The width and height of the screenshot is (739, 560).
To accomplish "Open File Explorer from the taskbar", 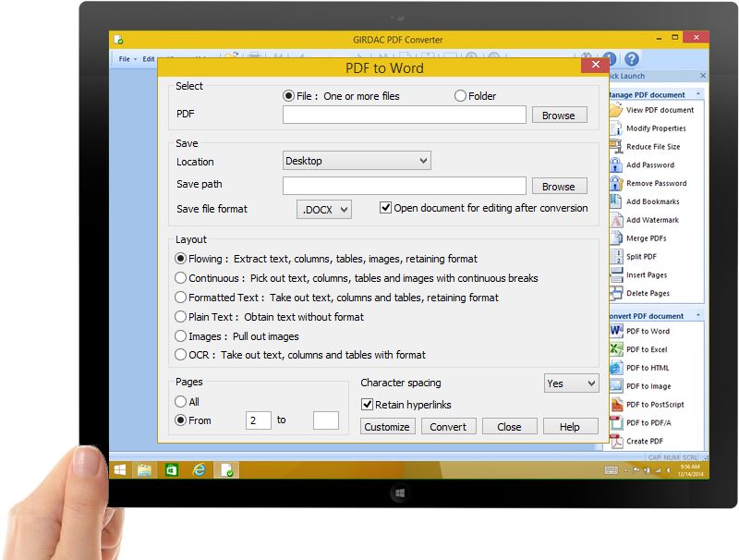I will click(x=145, y=470).
